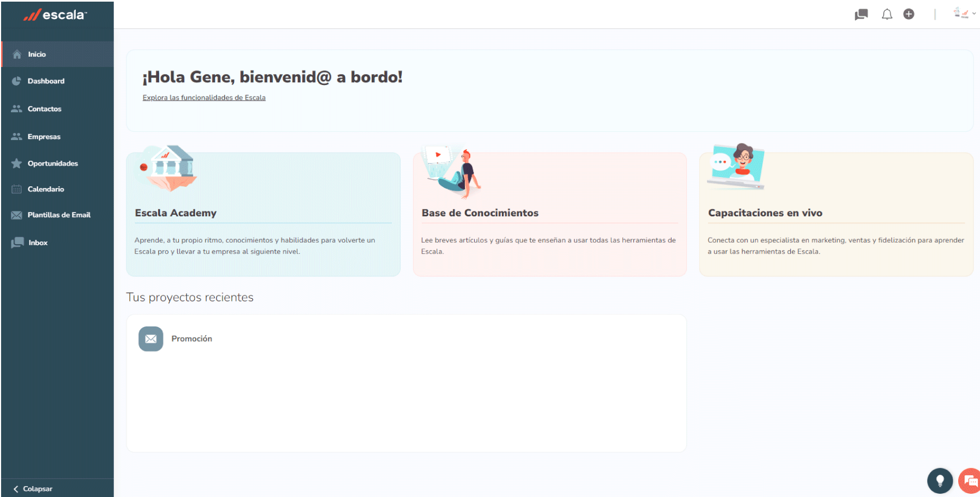Image resolution: width=980 pixels, height=497 pixels.
Task: Open Plantillas de Email menu item
Action: (57, 215)
